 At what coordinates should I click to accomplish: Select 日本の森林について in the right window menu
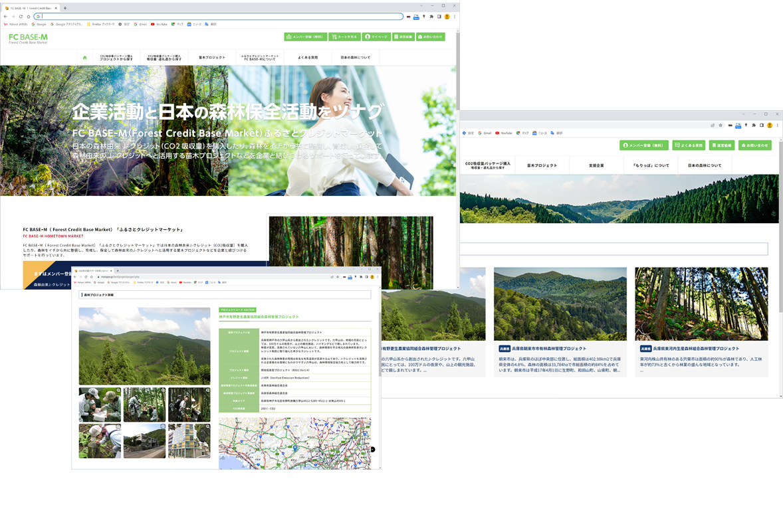tap(705, 165)
